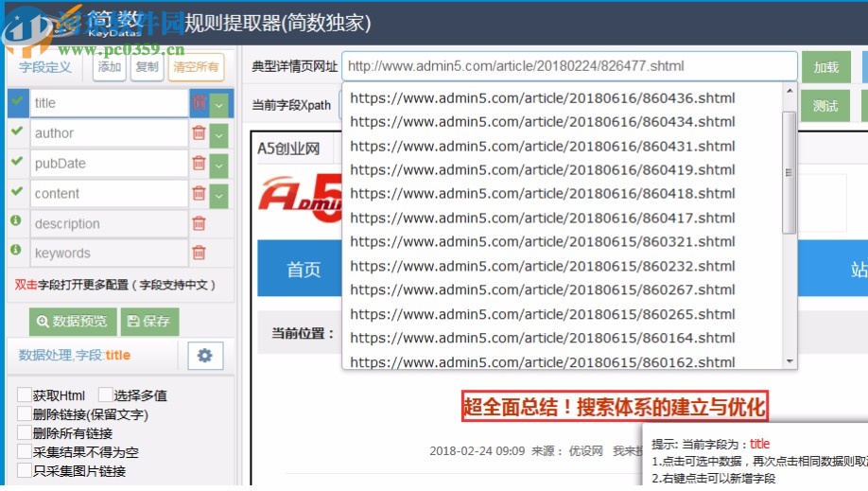Viewport: 868px width, 491px height.
Task: Check 删除所有链接 option
Action: (25, 432)
